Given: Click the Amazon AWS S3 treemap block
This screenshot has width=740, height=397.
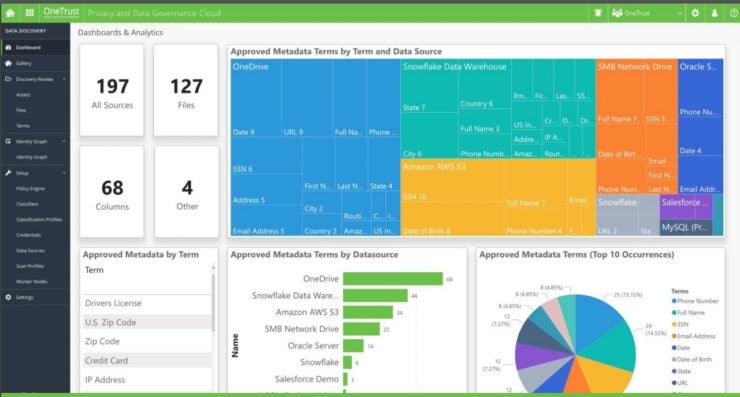Looking at the screenshot, I should [x=498, y=197].
